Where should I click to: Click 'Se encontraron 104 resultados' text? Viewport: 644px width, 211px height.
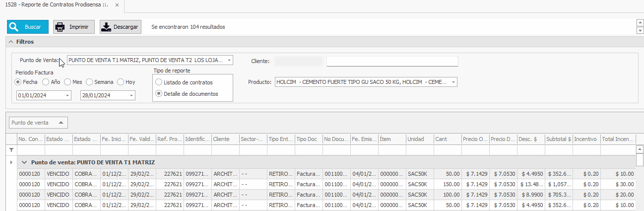tap(188, 27)
